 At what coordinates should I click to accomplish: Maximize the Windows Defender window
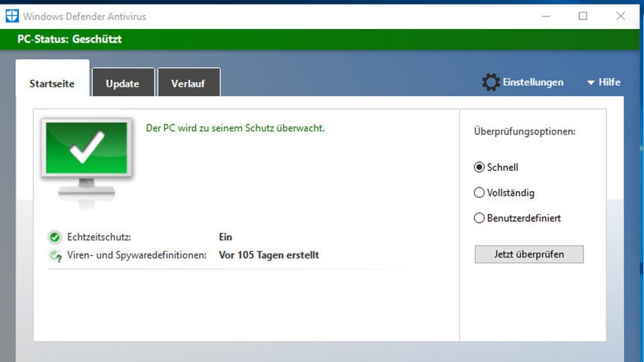[x=583, y=16]
